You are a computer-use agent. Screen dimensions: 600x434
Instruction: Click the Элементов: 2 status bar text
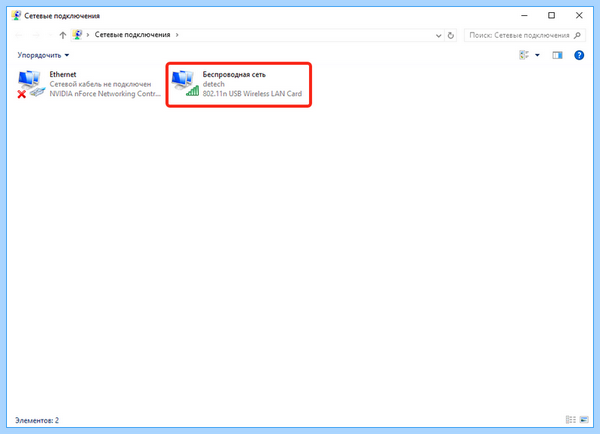[37, 420]
